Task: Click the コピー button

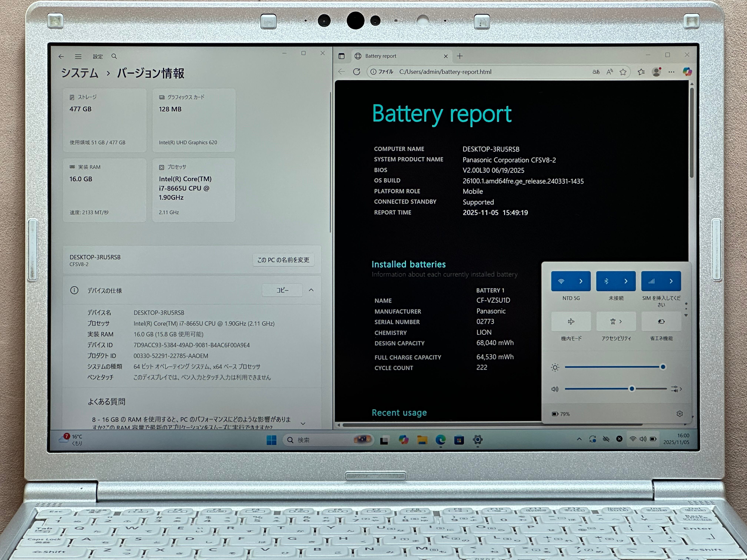Action: (x=282, y=290)
